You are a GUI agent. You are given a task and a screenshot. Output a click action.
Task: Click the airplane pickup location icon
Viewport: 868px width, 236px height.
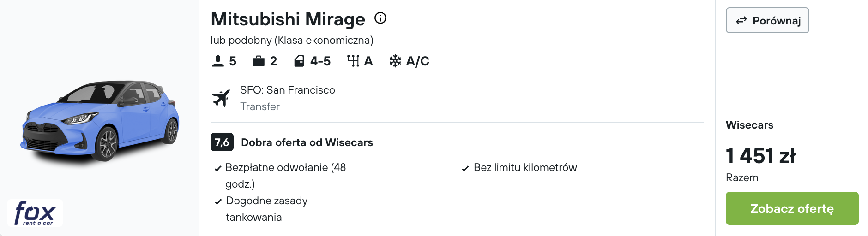(221, 98)
